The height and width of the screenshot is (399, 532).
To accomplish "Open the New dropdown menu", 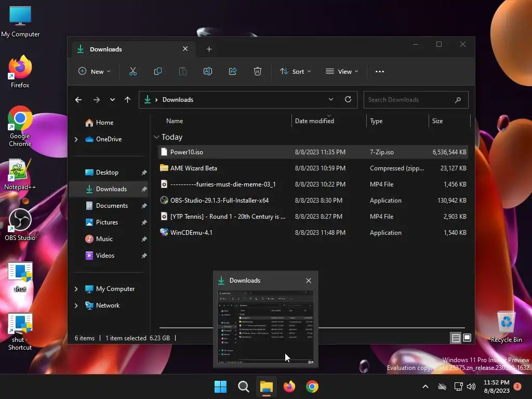I will tap(95, 71).
